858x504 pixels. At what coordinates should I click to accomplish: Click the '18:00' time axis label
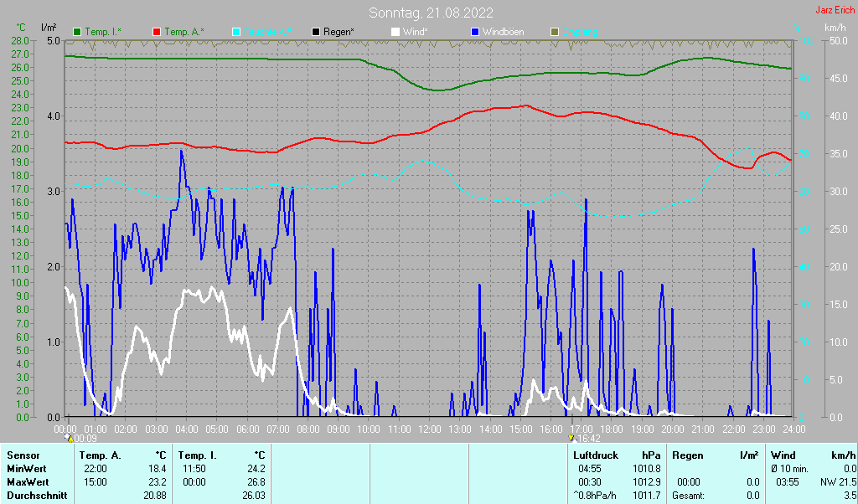click(x=611, y=429)
